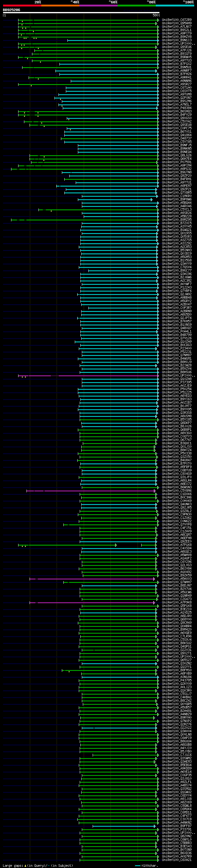Select the query ID BB925206
Viewport: 197px width, 868px height.
[x=11, y=10]
